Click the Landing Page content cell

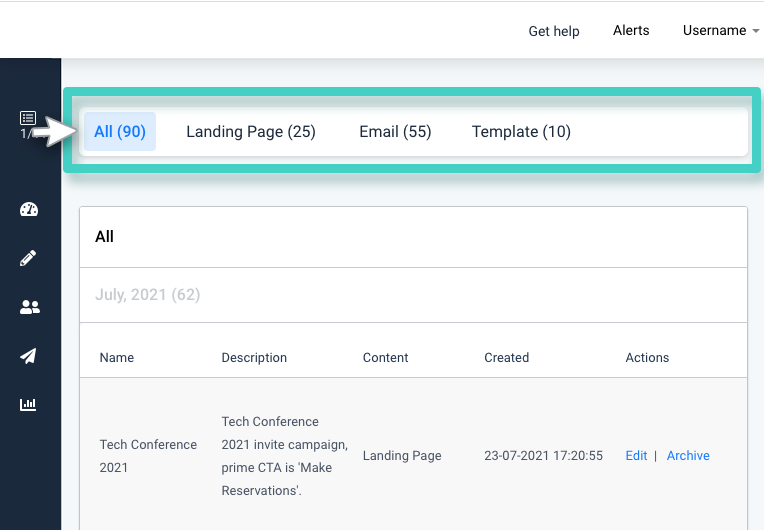pyautogui.click(x=402, y=455)
